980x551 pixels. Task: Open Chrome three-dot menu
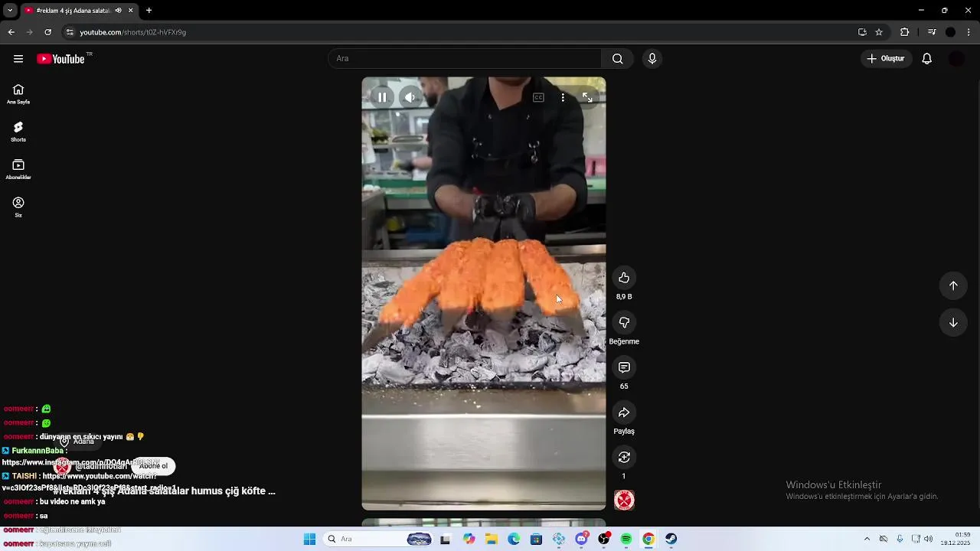point(969,32)
